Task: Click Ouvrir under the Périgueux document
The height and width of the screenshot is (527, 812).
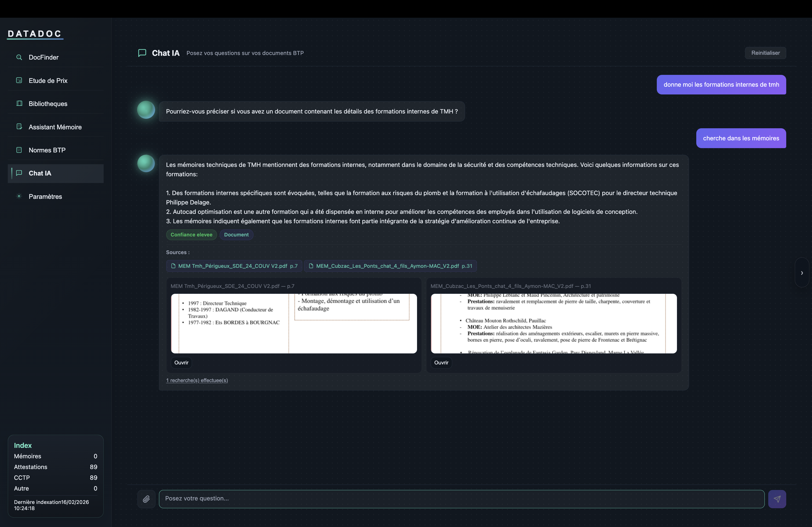Action: tap(181, 363)
